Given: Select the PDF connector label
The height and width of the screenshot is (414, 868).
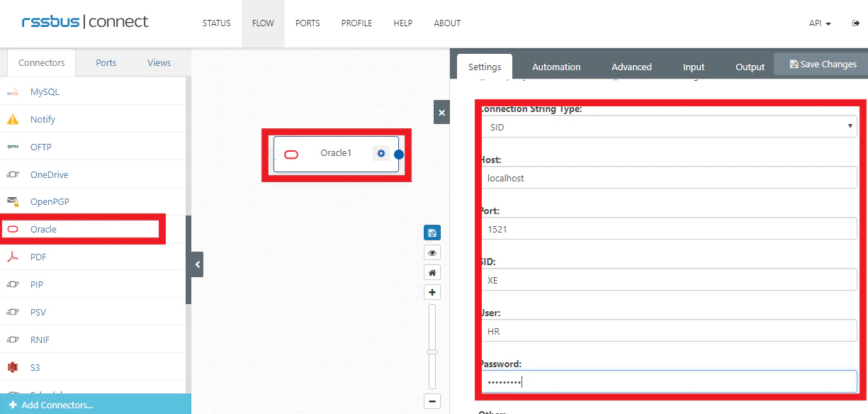Looking at the screenshot, I should [x=38, y=257].
